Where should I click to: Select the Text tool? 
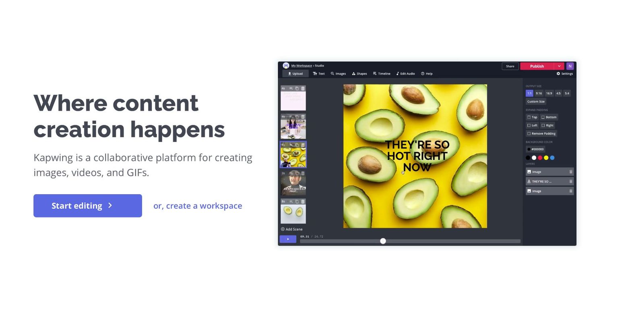click(319, 74)
